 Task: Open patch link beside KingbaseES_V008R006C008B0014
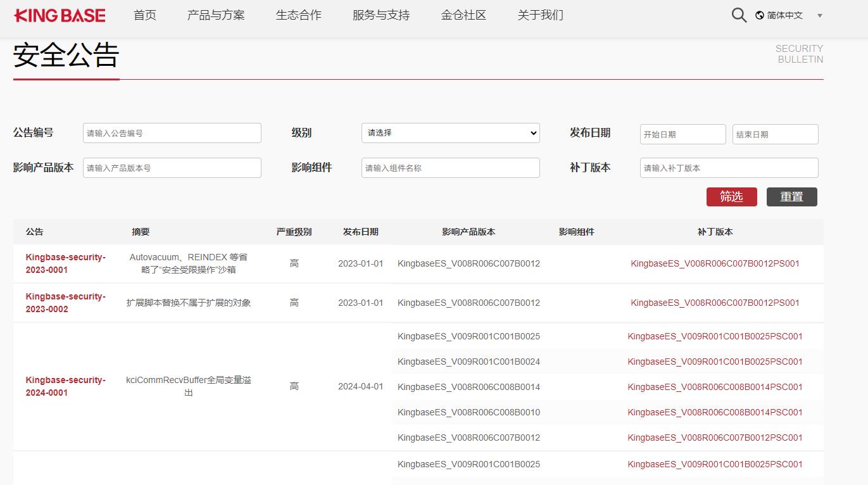click(715, 387)
